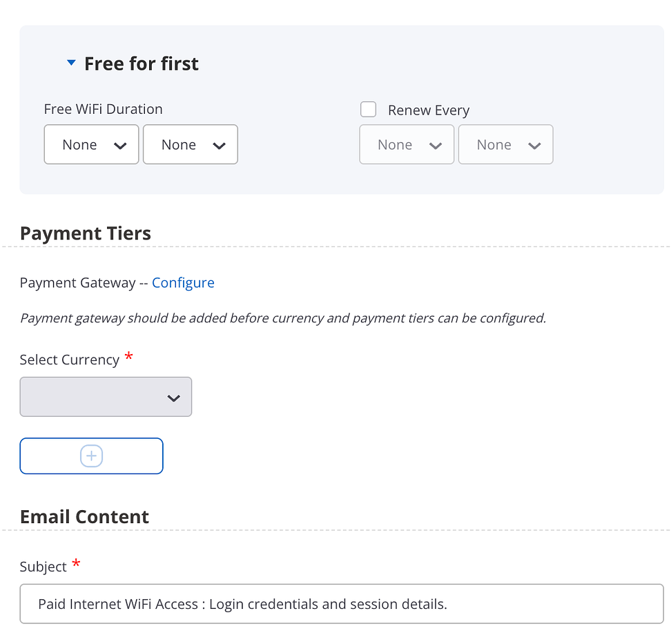Click the red asterisk beside Subject
The width and height of the screenshot is (671, 644).
76,565
